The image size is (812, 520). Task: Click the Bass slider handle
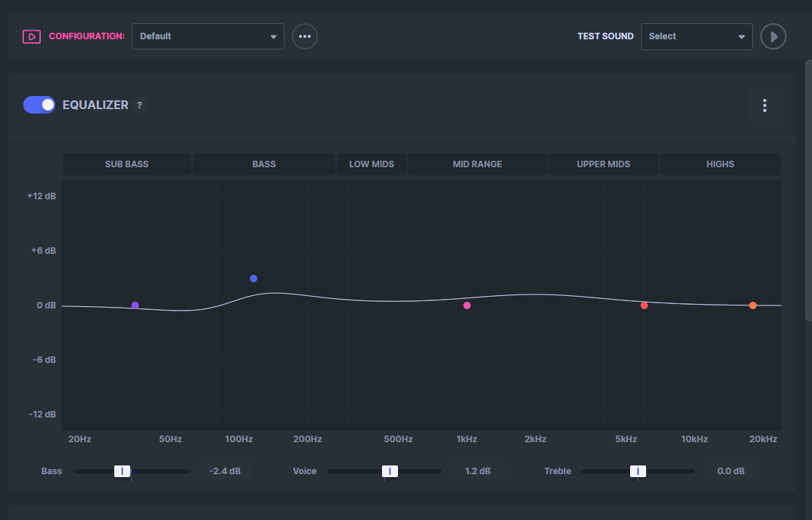(122, 471)
